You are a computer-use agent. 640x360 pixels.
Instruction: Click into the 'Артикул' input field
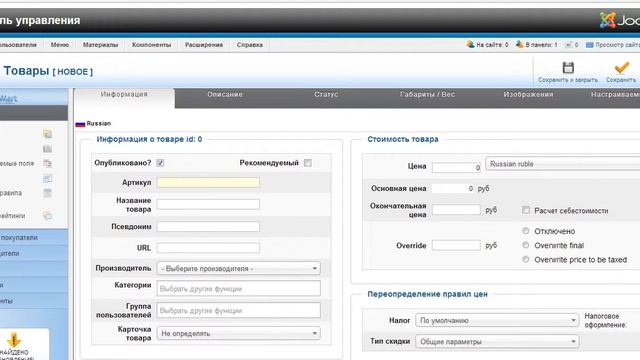pos(208,182)
